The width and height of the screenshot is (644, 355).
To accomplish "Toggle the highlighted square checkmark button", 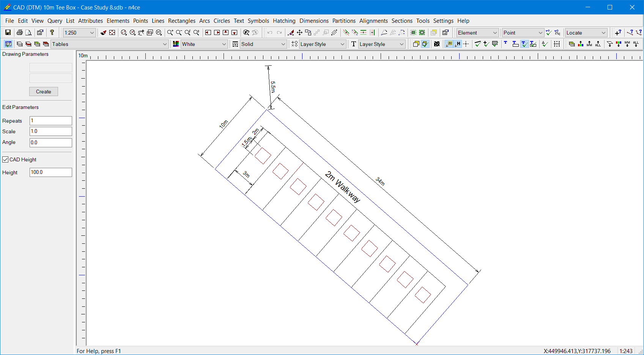I will 425,44.
